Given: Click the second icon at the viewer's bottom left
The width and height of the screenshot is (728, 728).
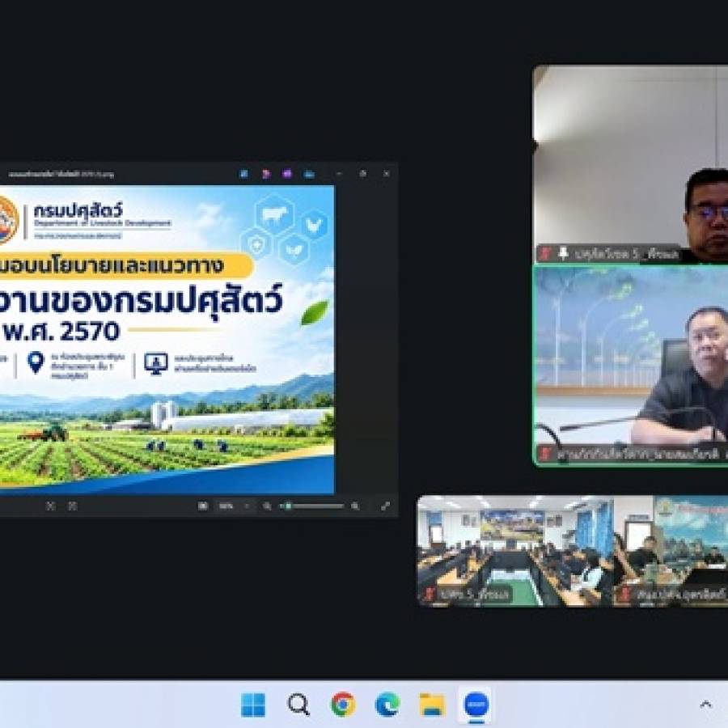Looking at the screenshot, I should coord(73,506).
